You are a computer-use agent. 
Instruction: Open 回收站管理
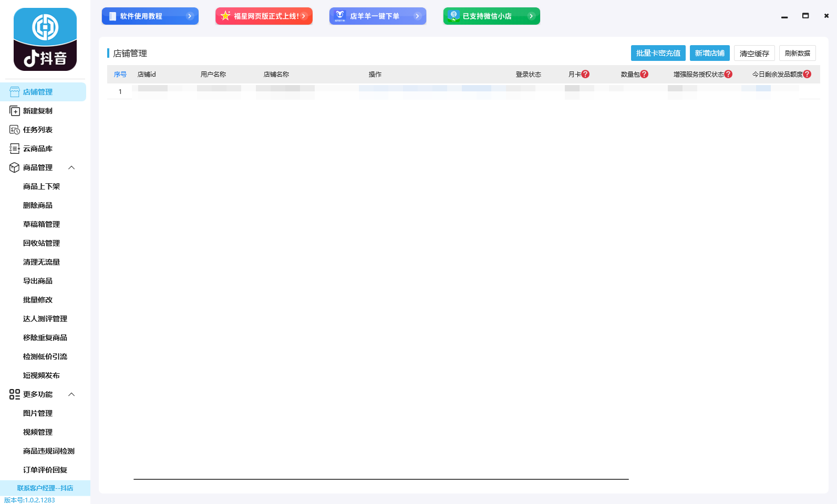click(42, 243)
